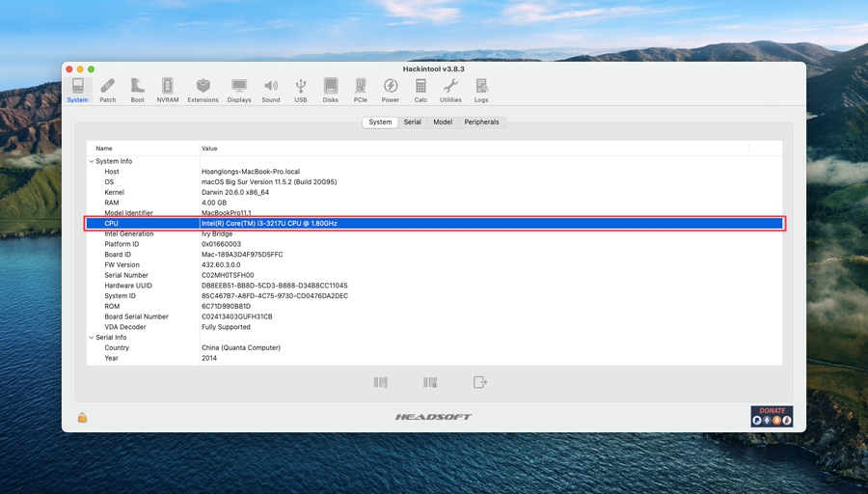Show the Displays section
Screen dimensions: 868x494
click(239, 90)
